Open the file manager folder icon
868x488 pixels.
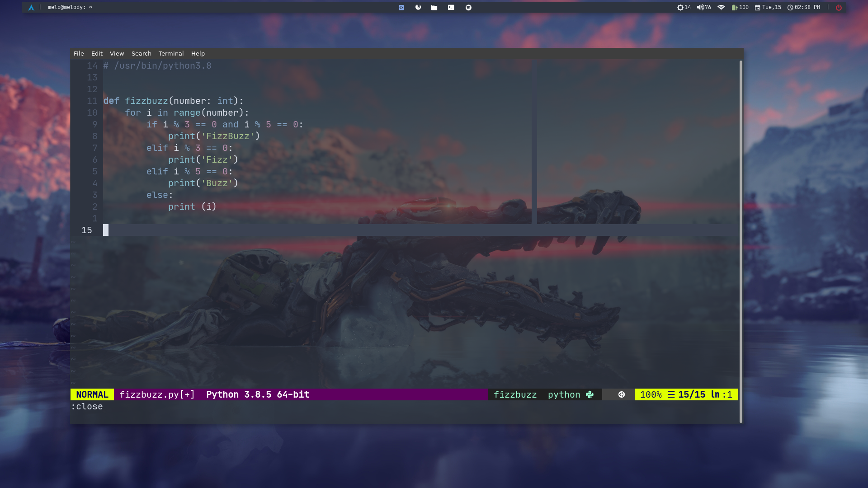[x=434, y=7]
